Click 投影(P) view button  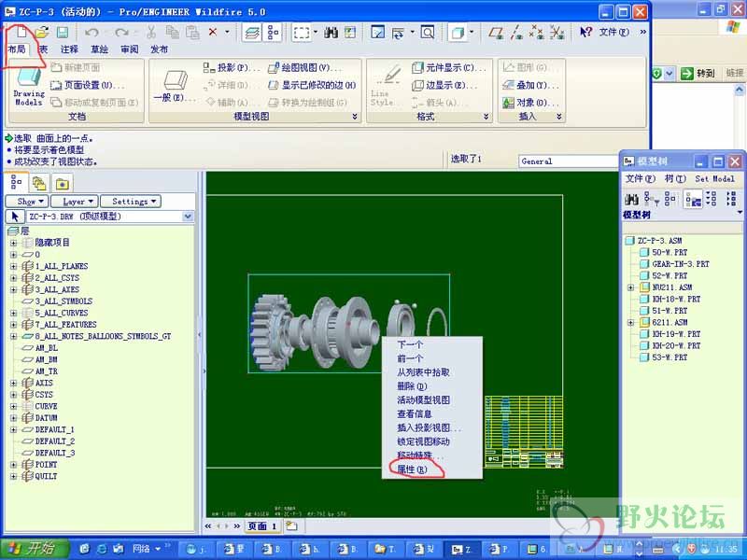(x=231, y=67)
